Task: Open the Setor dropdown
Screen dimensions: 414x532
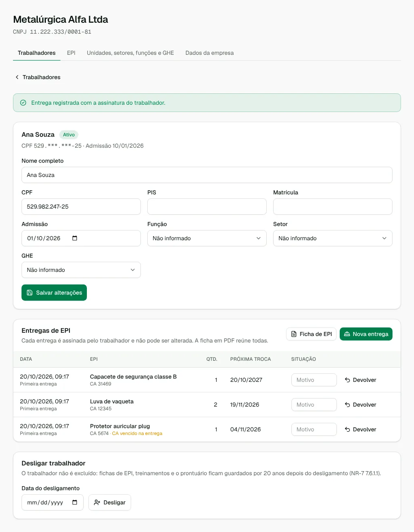Action: point(333,238)
